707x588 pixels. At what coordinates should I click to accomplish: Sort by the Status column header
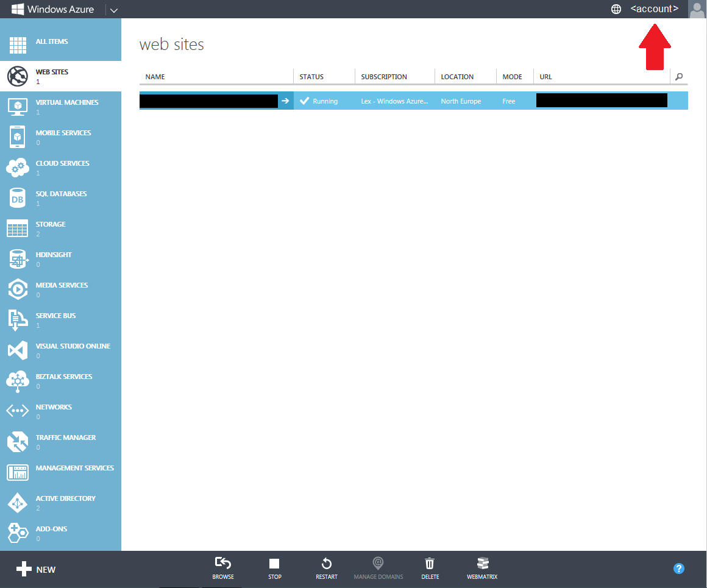(311, 77)
